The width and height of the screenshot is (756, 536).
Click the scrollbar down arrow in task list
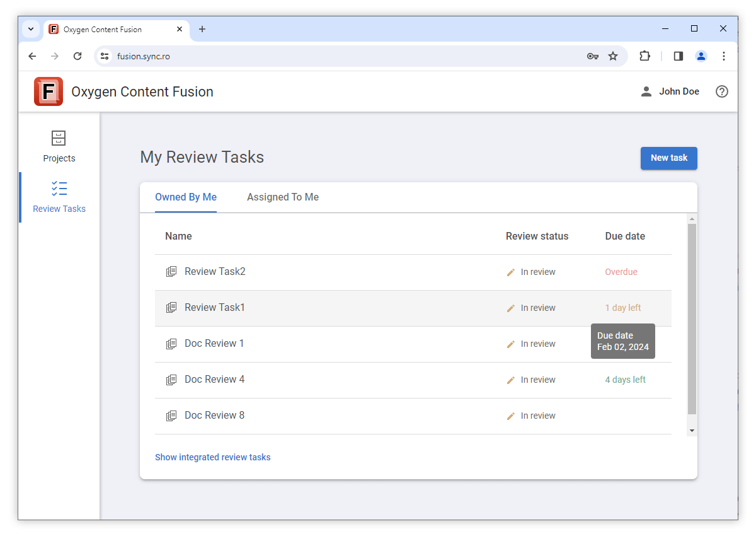692,431
